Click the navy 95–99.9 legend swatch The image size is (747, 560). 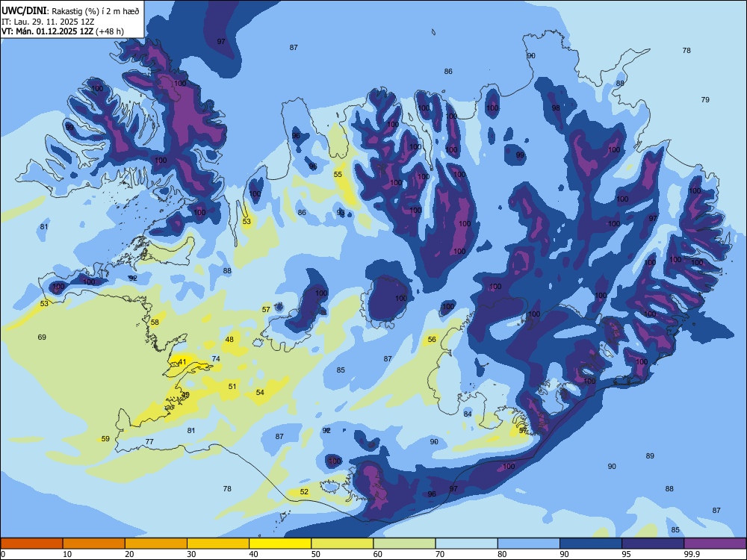(653, 544)
